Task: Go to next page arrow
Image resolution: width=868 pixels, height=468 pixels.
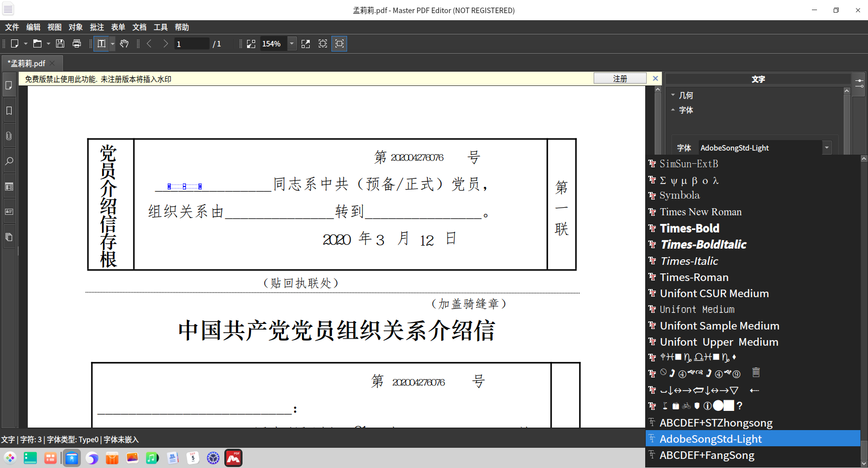Action: coord(165,43)
